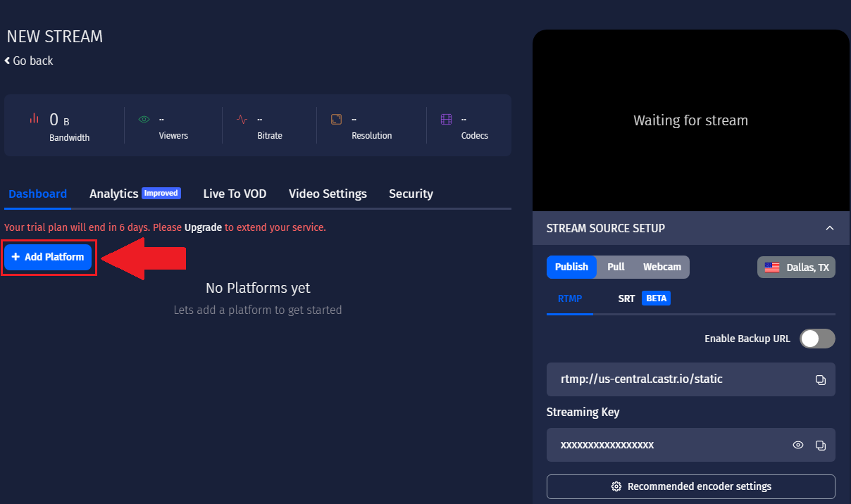Click the rtmp server URL field

pos(691,379)
